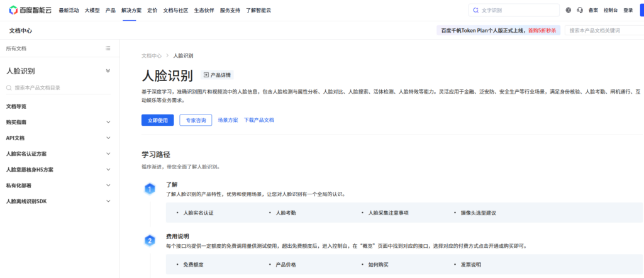The image size is (644, 278).
Task: Click the hexagon step 2 icon
Action: [150, 241]
